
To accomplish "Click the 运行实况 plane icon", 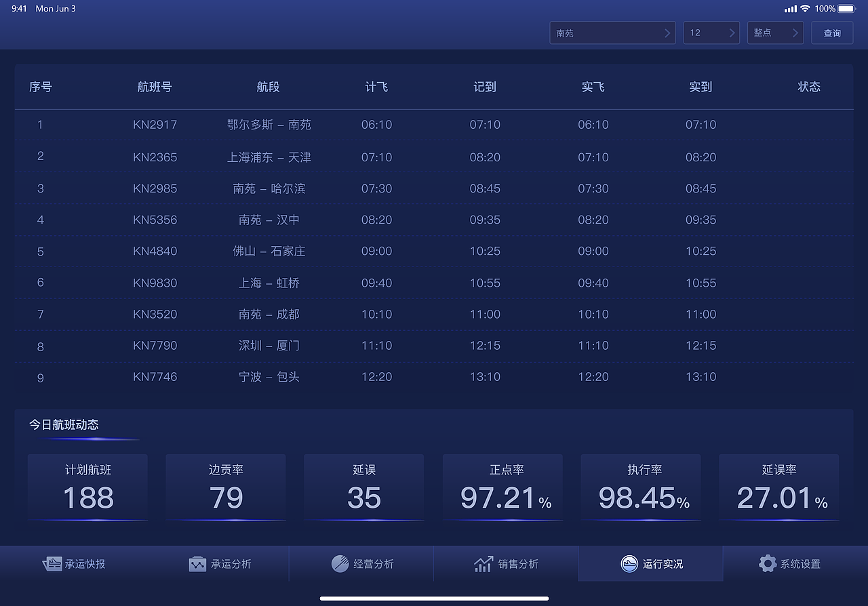I will pyautogui.click(x=629, y=563).
